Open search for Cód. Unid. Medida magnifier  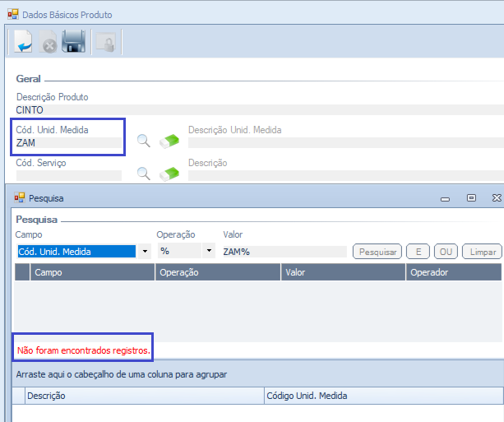(x=143, y=141)
